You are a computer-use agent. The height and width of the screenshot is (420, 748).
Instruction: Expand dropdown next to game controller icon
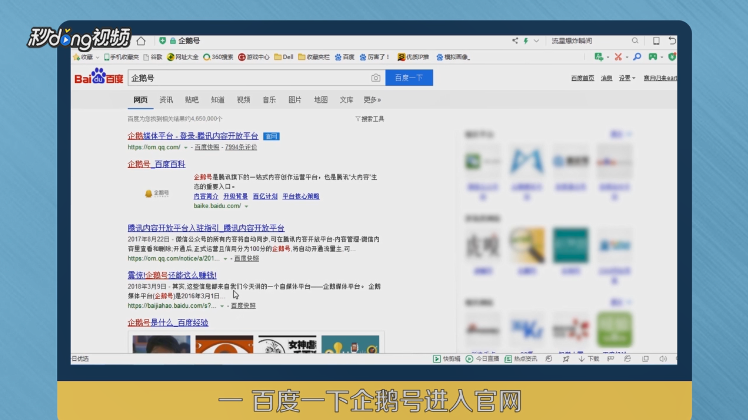coord(662,58)
